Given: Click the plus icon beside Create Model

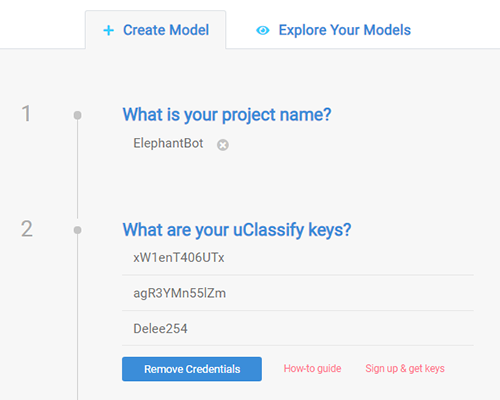Looking at the screenshot, I should click(x=108, y=30).
